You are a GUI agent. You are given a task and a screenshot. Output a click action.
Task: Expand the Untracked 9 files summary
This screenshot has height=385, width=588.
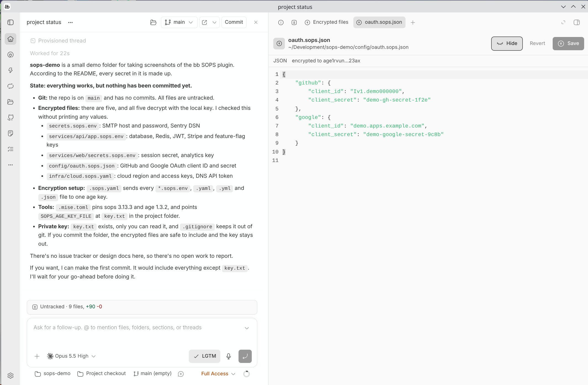click(x=142, y=307)
